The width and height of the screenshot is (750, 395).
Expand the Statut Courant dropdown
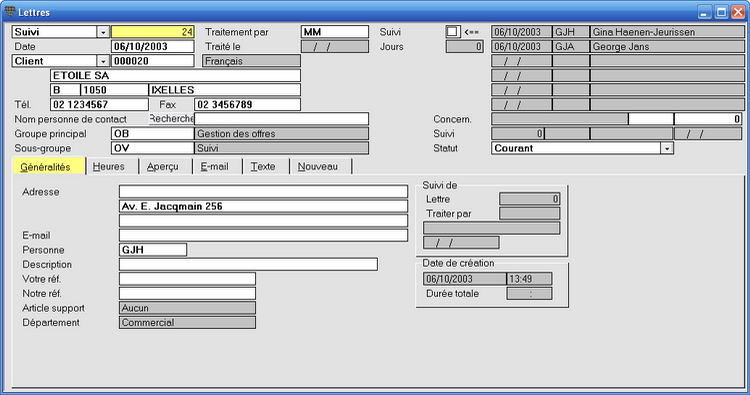pyautogui.click(x=667, y=148)
